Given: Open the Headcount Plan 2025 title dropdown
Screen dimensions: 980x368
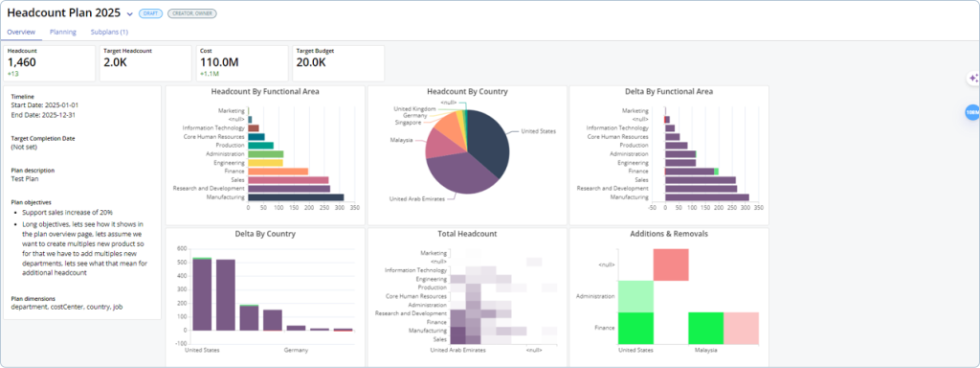Looking at the screenshot, I should pos(129,13).
